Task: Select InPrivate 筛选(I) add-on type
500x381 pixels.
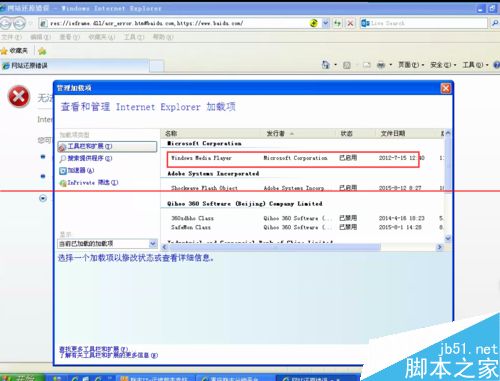Action: (x=89, y=183)
